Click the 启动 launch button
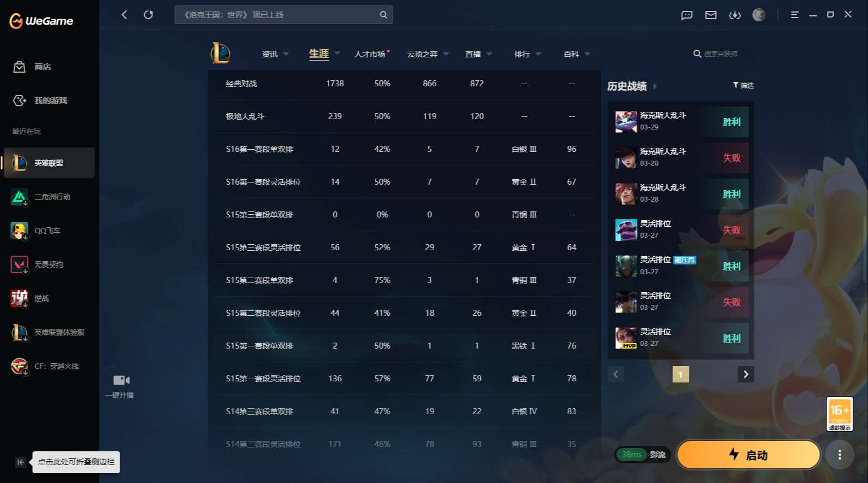 [748, 455]
